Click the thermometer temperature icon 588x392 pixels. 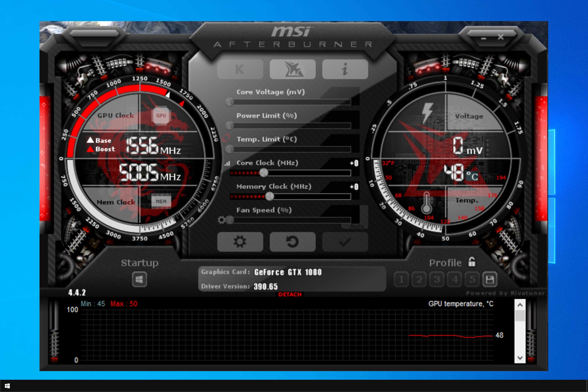pyautogui.click(x=426, y=202)
